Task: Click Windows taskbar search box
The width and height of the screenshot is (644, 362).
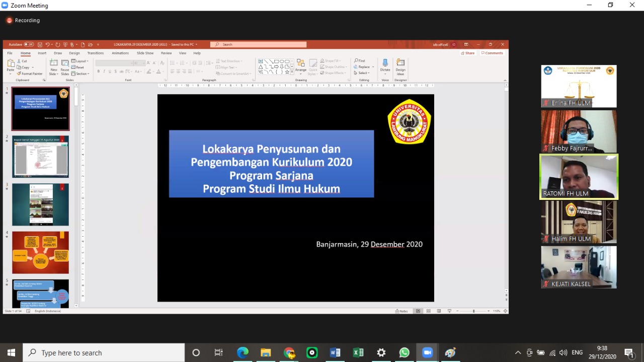Action: pos(104,352)
